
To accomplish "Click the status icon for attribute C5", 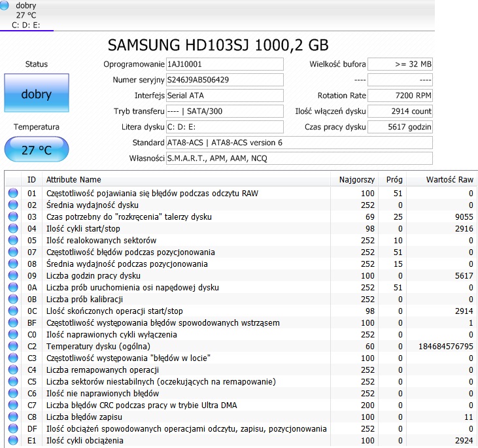I will [13, 382].
